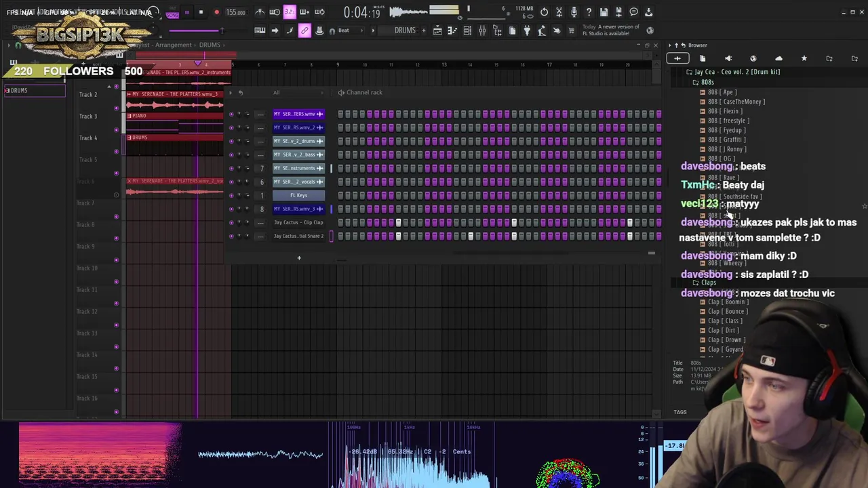Click mixer track number 7 box

coord(262,168)
